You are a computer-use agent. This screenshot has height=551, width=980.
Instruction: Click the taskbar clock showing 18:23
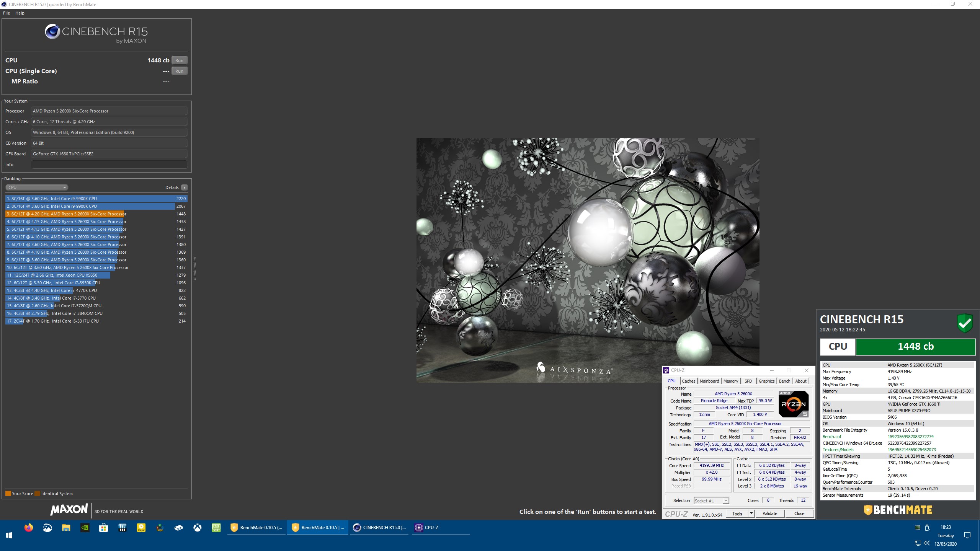point(946,527)
